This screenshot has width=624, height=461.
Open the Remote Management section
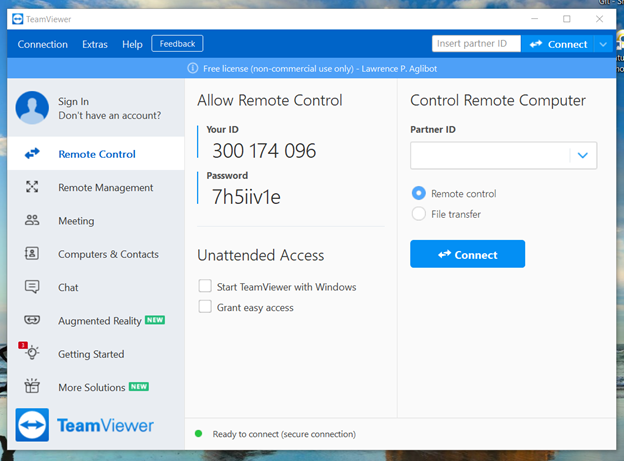[96, 187]
